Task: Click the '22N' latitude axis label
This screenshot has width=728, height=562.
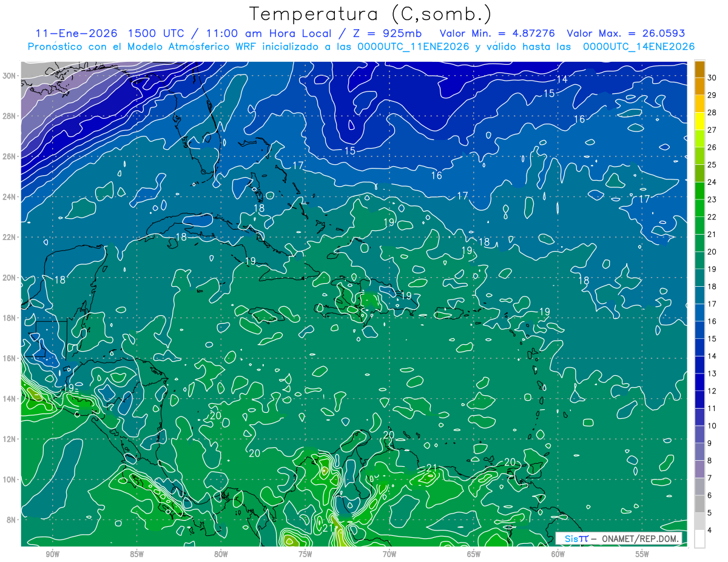Action: click(10, 237)
